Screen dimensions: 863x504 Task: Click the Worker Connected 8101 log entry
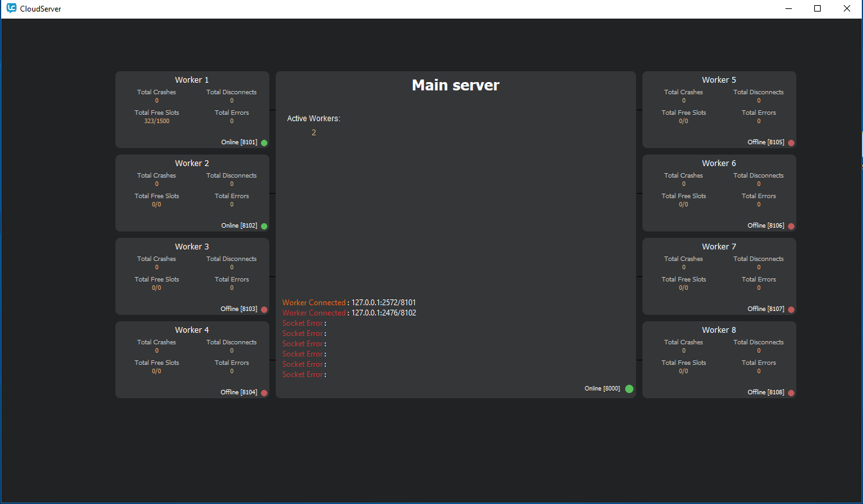(349, 303)
